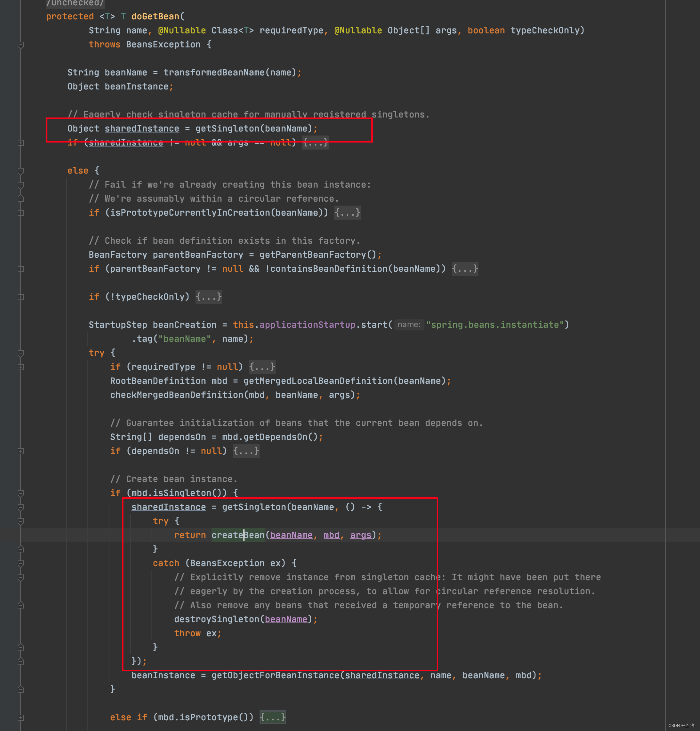The height and width of the screenshot is (731, 700).
Task: Collapse 'catch (BeansException ex) {' block via gutter icon
Action: [x=21, y=563]
